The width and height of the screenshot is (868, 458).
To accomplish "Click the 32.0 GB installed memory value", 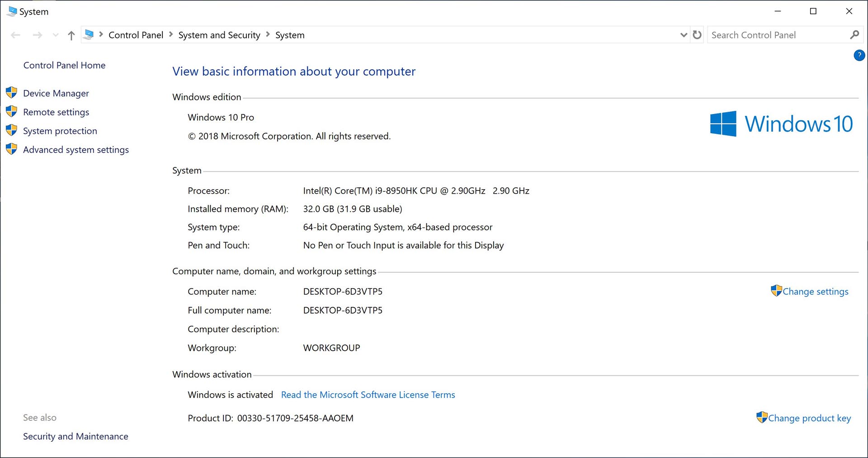I will (x=353, y=209).
